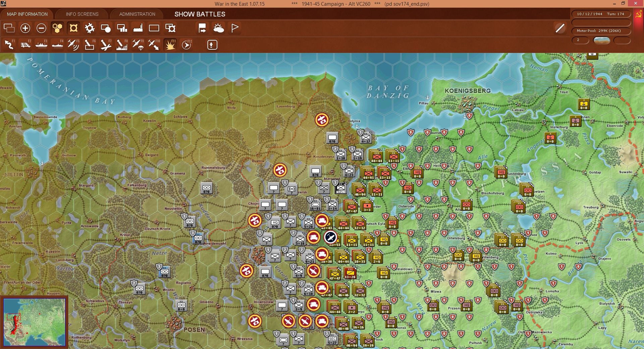
Task: Click the minimap overview thumbnail
Action: coord(34,322)
